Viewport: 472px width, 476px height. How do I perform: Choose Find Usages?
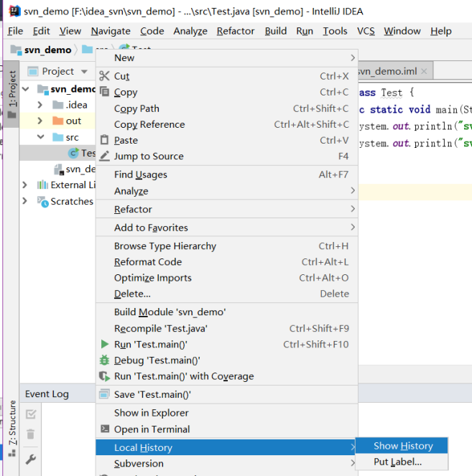(x=226, y=174)
